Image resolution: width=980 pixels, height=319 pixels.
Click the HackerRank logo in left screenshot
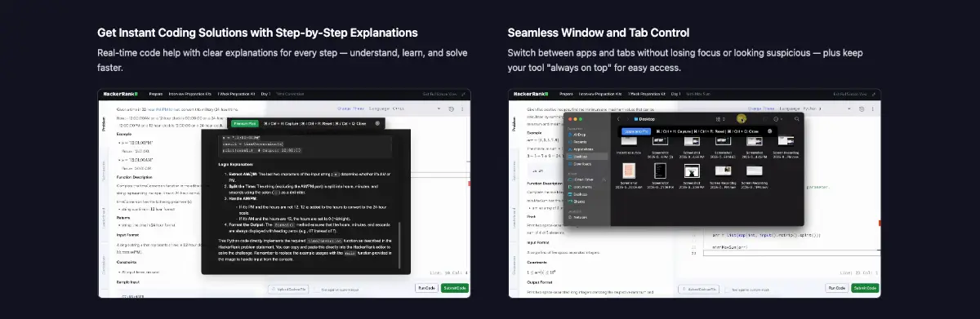click(121, 95)
